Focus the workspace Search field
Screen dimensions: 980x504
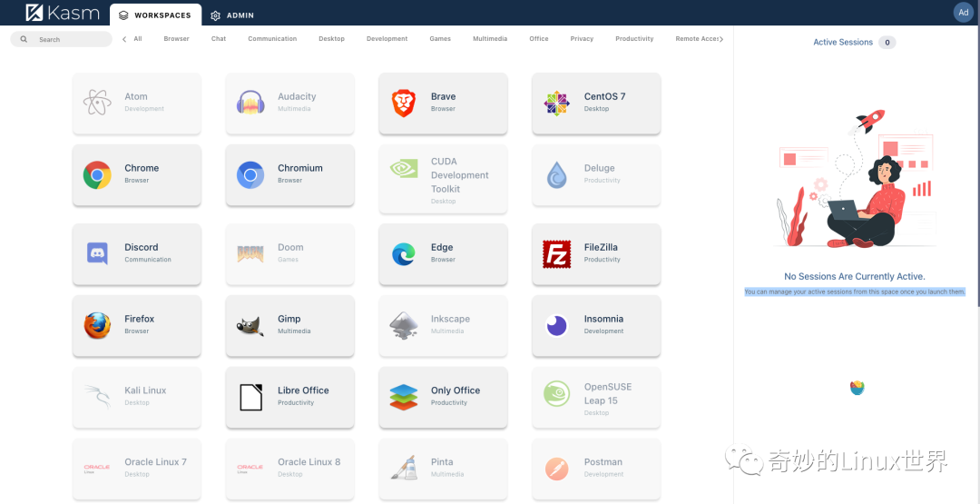62,39
